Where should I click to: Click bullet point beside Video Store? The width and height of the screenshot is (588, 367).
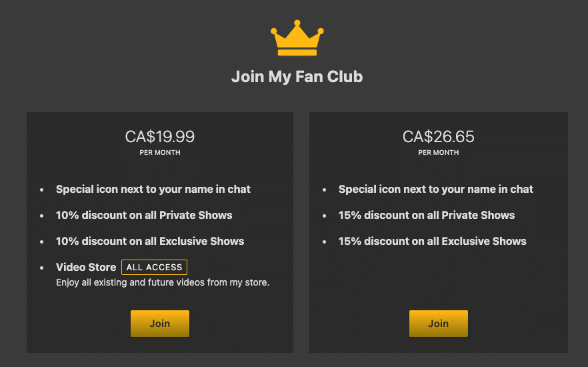pos(41,268)
